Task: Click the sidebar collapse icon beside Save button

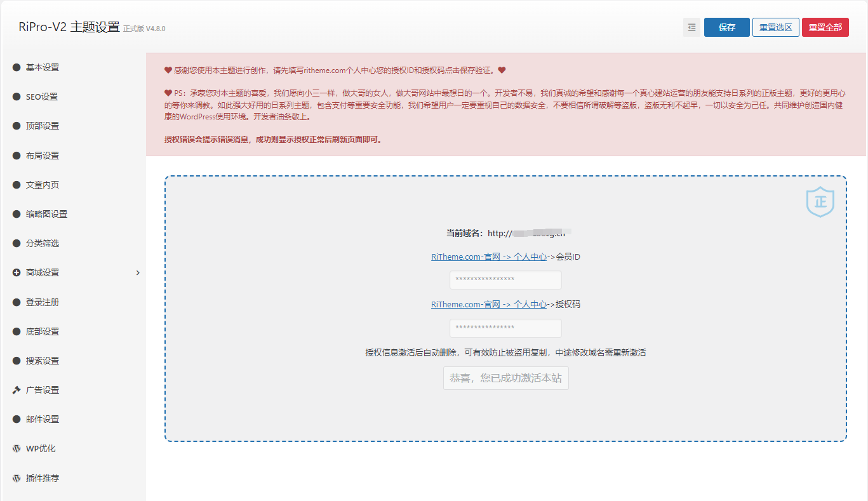Action: [x=691, y=27]
